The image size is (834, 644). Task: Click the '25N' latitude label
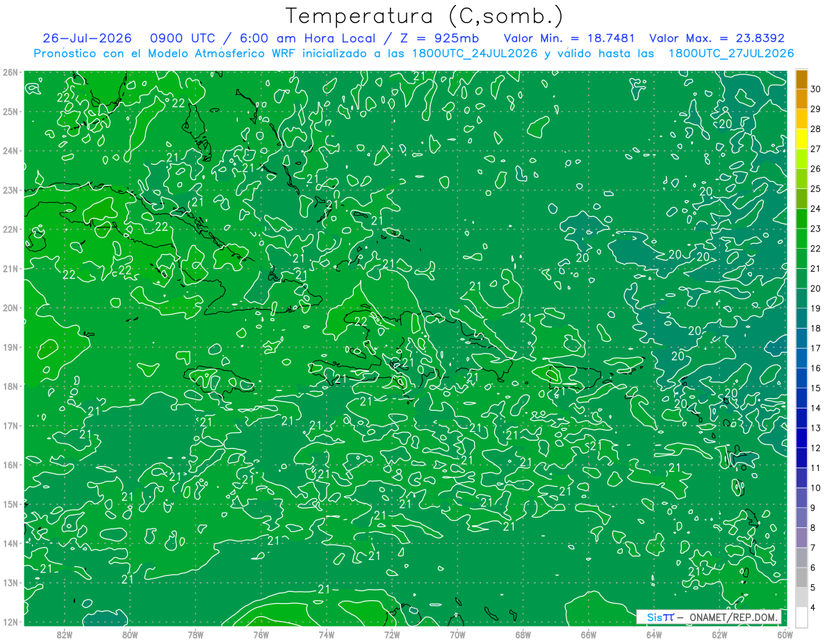coord(10,111)
